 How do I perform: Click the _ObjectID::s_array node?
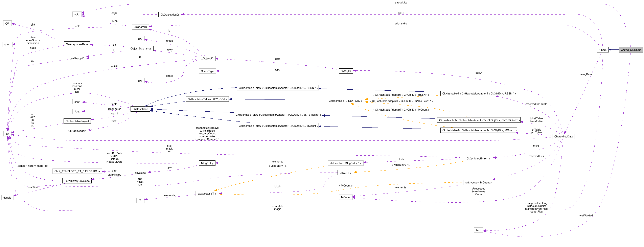(x=140, y=48)
